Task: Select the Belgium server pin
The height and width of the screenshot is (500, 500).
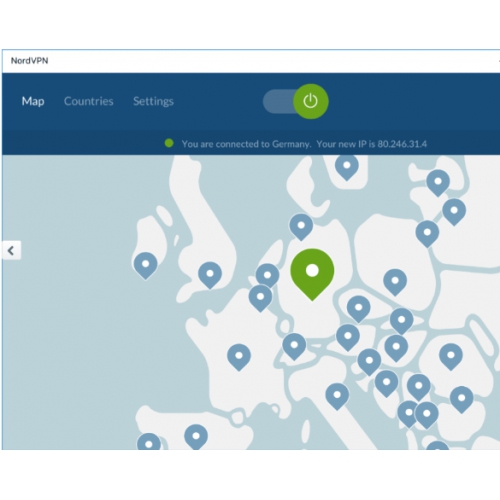Action: pos(260,298)
